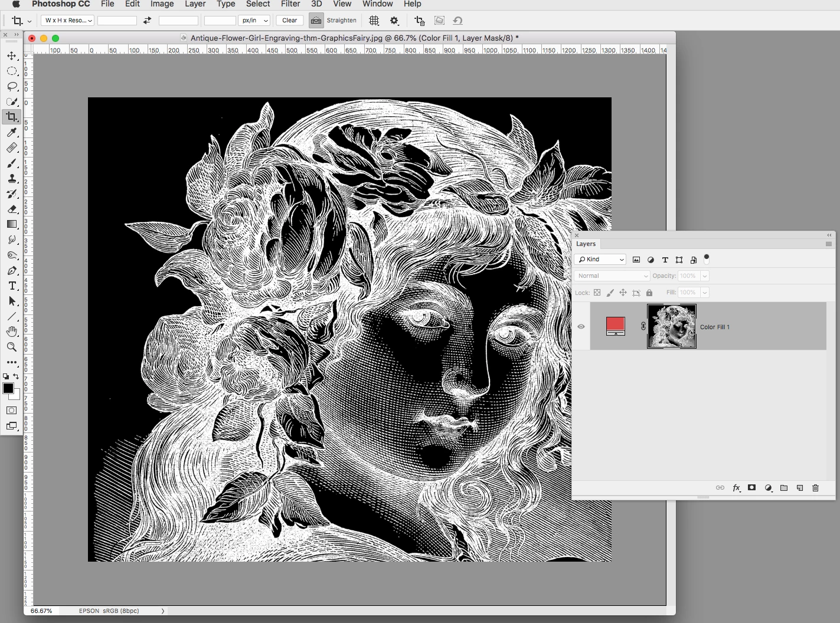Open the Layers panel menu

pos(828,244)
